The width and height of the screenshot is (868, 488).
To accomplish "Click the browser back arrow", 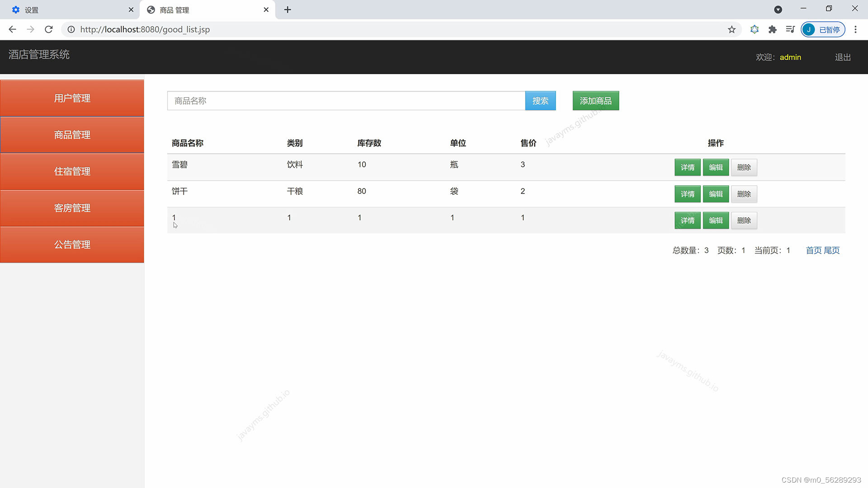I will point(13,29).
